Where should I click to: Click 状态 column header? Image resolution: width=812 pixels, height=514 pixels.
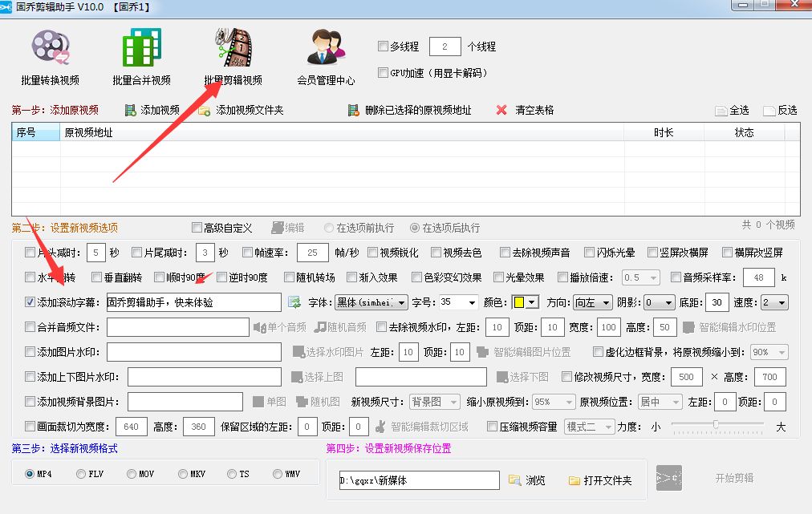click(744, 132)
